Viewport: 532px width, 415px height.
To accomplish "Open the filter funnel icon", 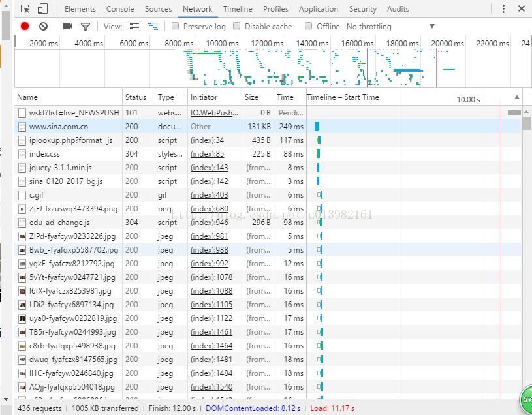I will tap(86, 27).
